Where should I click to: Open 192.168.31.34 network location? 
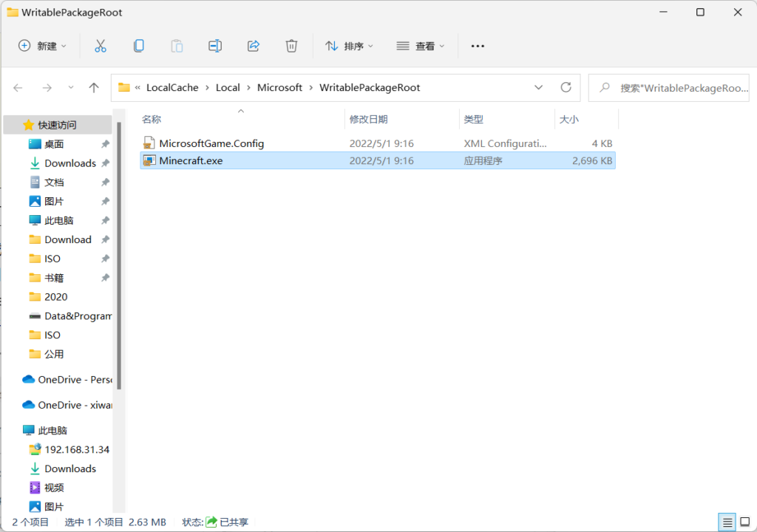pyautogui.click(x=77, y=449)
